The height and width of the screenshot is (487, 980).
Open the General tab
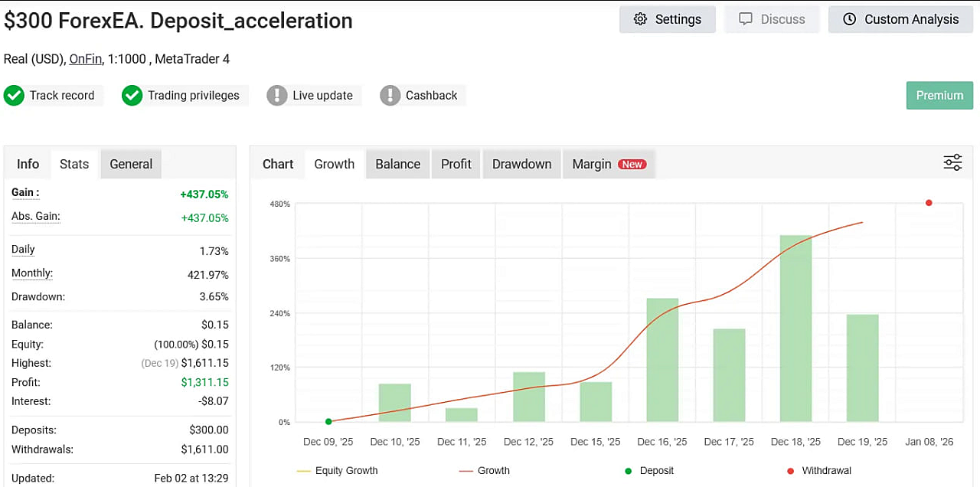click(x=131, y=164)
